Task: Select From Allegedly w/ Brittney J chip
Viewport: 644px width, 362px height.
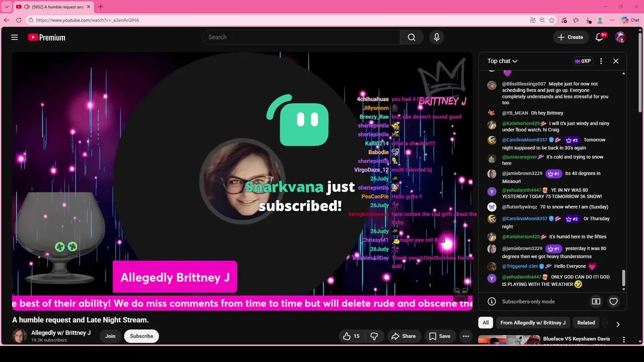Action: pos(533,323)
